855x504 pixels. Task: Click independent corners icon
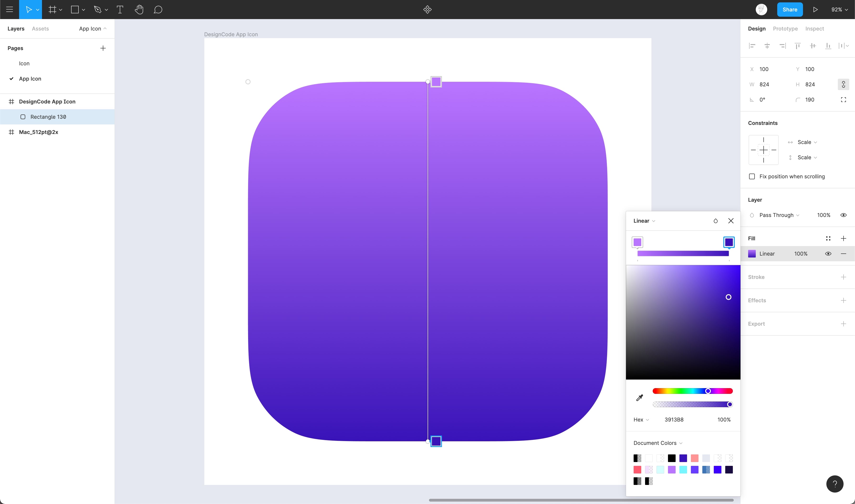(x=843, y=99)
